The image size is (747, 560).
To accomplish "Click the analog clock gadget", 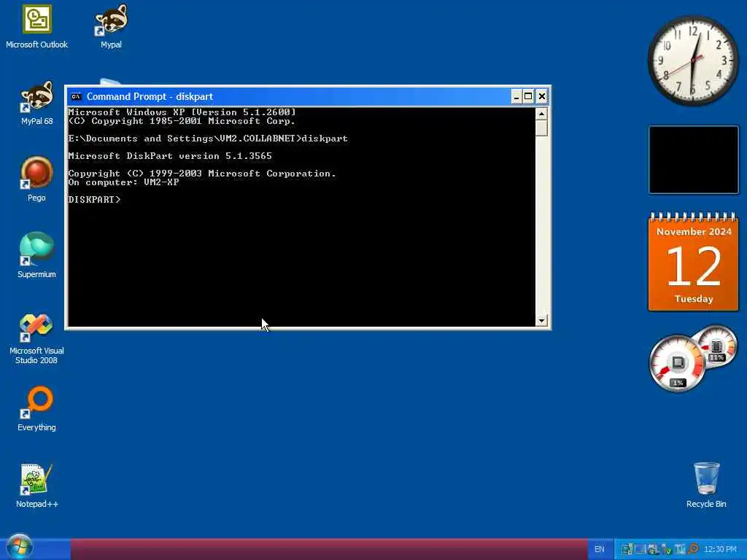I will pyautogui.click(x=693, y=61).
